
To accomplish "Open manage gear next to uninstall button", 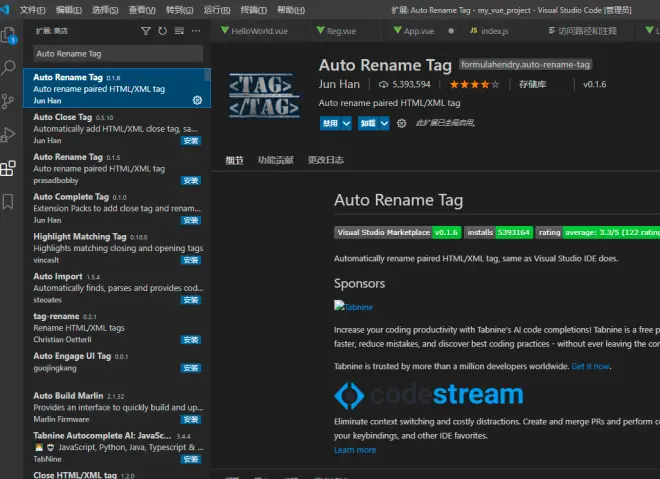I will (x=402, y=123).
